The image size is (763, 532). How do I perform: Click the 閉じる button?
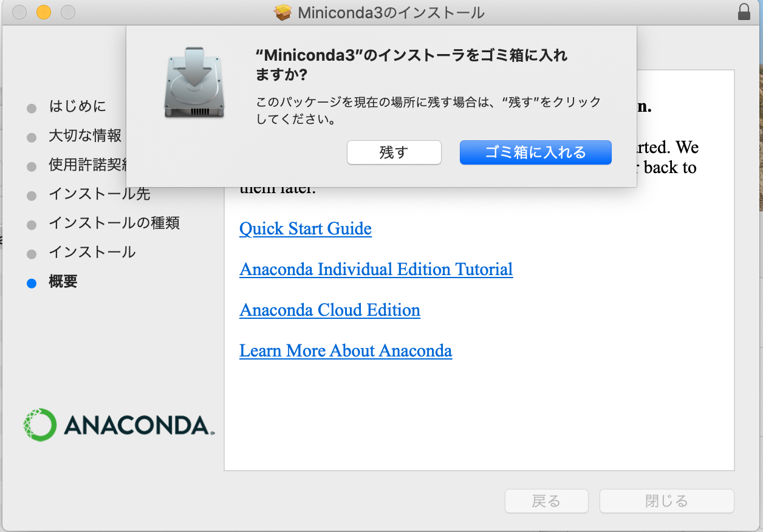[x=666, y=501]
